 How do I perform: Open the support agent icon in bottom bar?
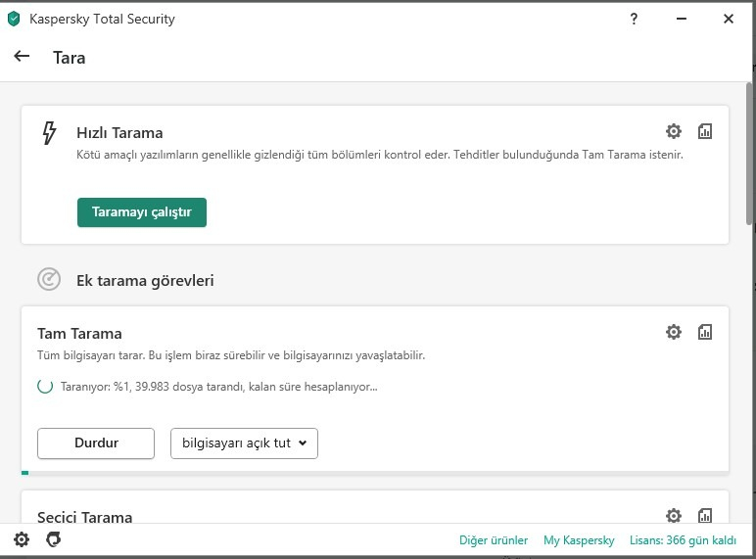(54, 539)
